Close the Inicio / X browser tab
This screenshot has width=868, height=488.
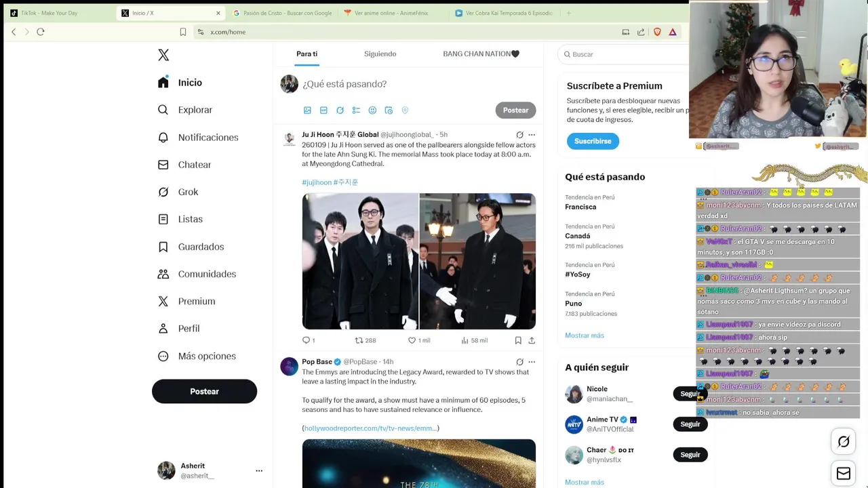[x=218, y=13]
